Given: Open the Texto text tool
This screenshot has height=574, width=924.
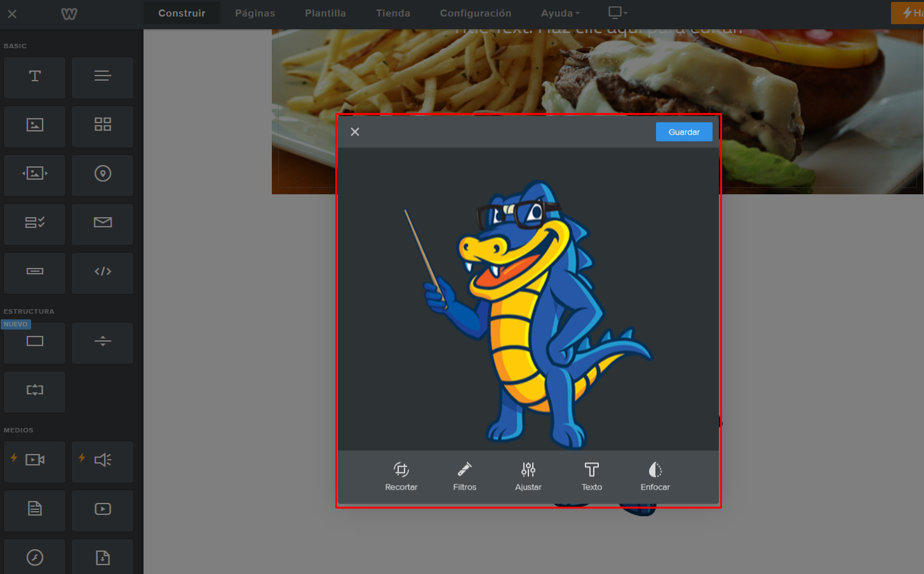Looking at the screenshot, I should [x=592, y=477].
